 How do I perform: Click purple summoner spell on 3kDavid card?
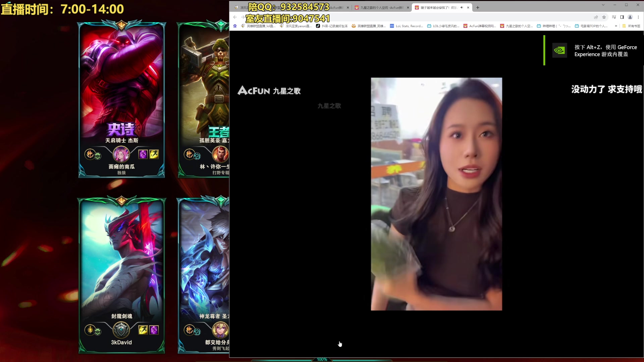154,330
